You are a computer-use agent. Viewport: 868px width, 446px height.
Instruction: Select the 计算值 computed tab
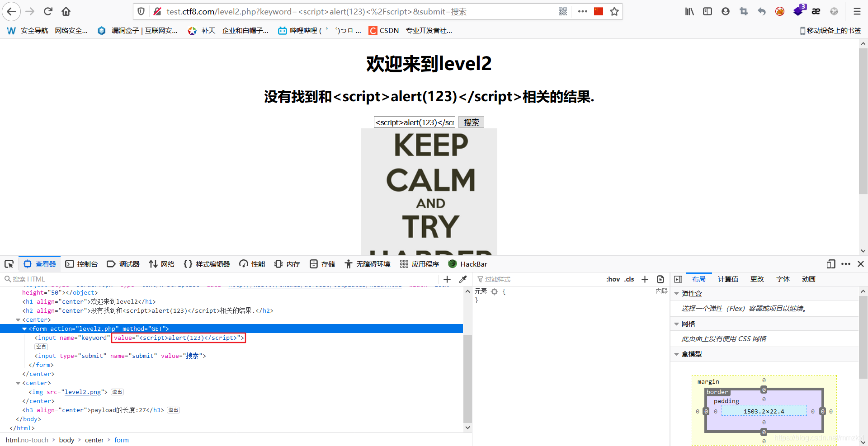[728, 279]
